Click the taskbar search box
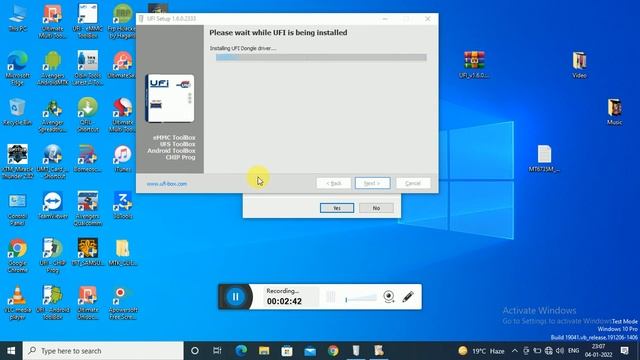640x360 pixels. pyautogui.click(x=103, y=351)
